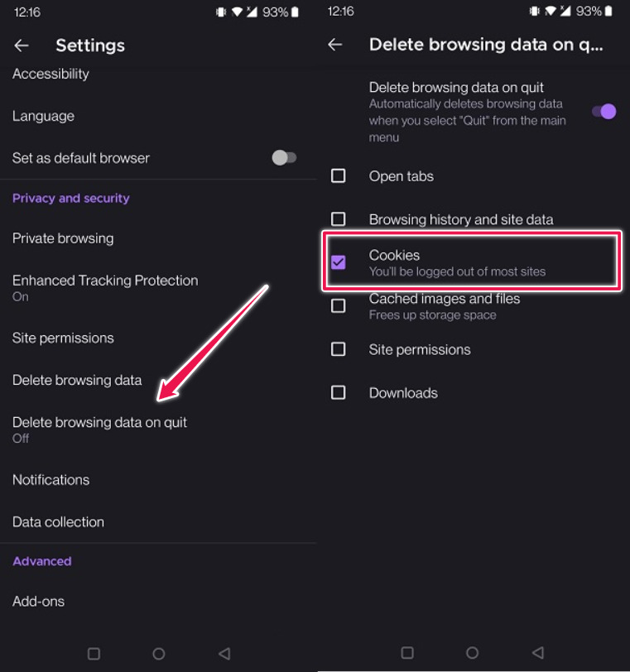The height and width of the screenshot is (672, 630).
Task: Enable Set as default browser toggle
Action: point(284,157)
